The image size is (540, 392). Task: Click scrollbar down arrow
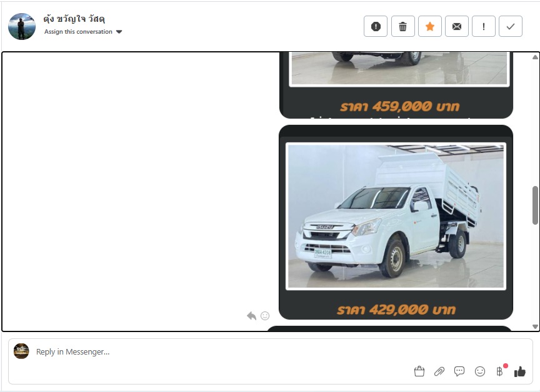point(535,326)
